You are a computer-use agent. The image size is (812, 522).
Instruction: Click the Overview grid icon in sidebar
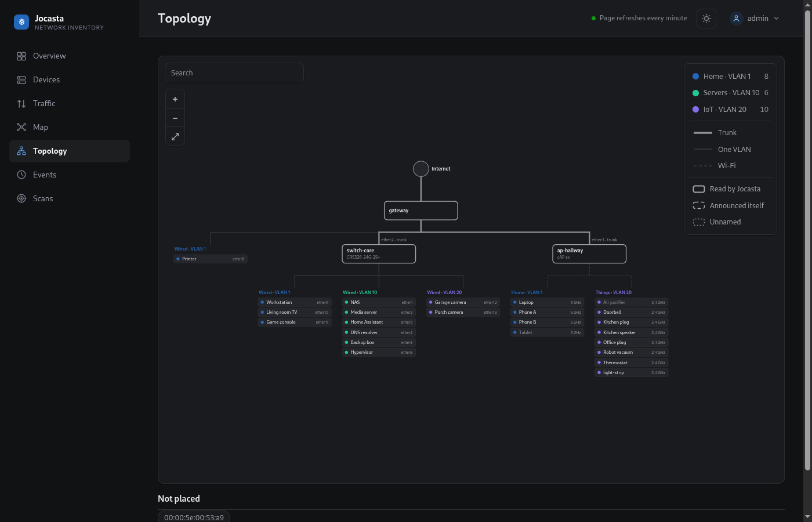pyautogui.click(x=21, y=56)
